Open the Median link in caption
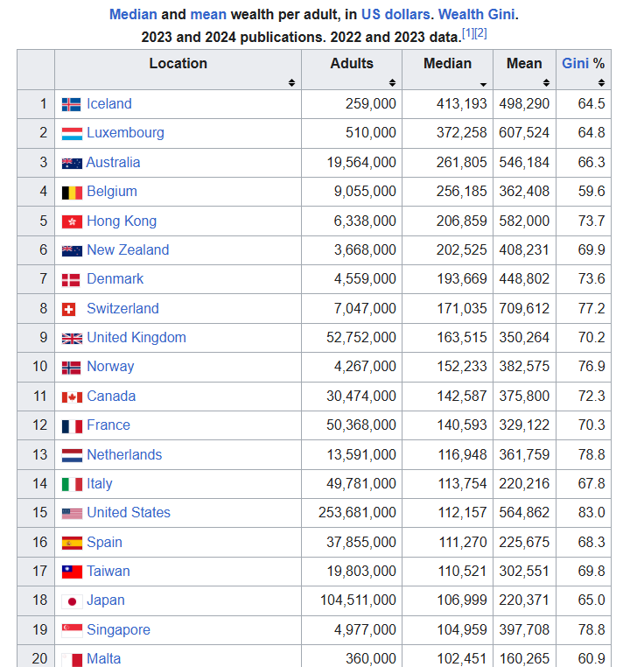The image size is (644, 667). (133, 15)
